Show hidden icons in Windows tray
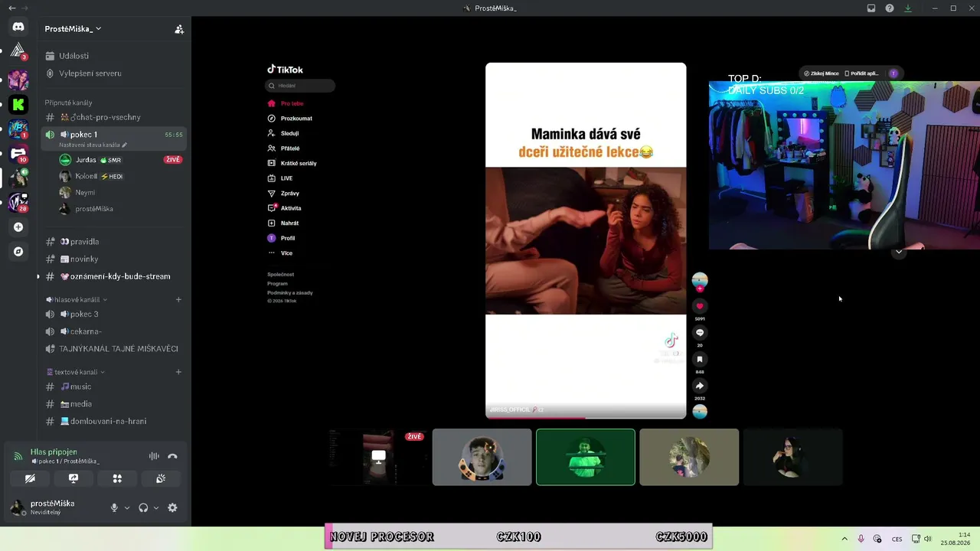This screenshot has width=980, height=551. tap(844, 539)
